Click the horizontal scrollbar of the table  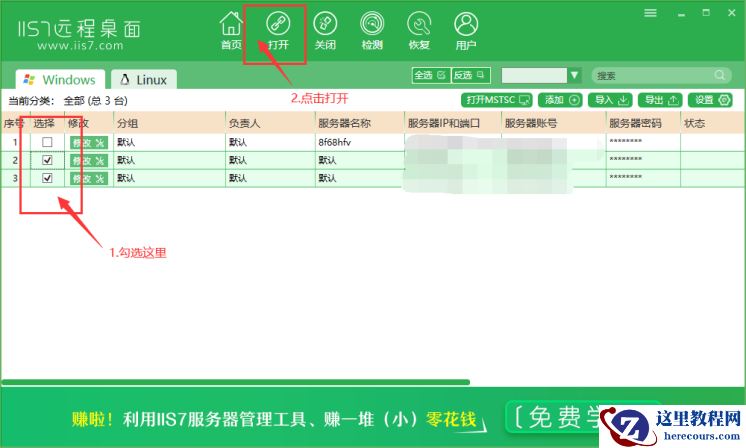coord(236,382)
